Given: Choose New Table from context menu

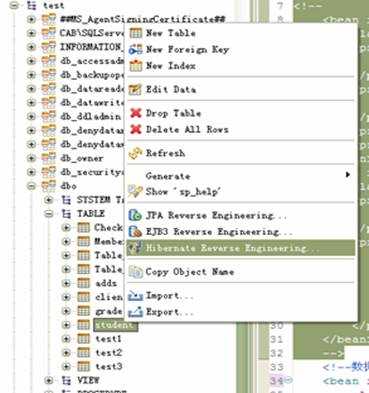Looking at the screenshot, I should point(240,33).
